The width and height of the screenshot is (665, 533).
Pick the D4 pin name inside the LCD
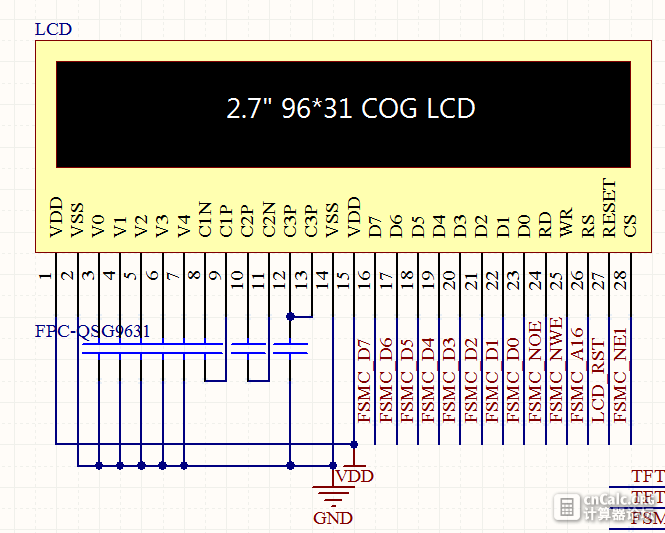(439, 226)
